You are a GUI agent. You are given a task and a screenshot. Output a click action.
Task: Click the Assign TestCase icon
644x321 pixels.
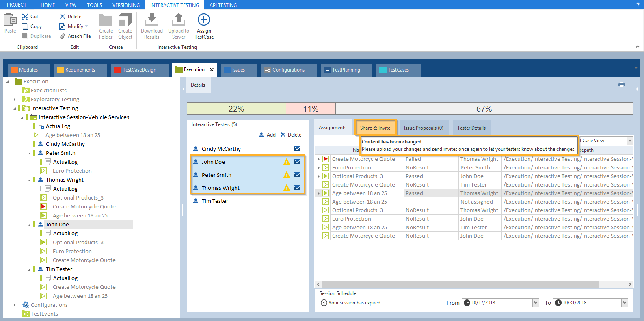[203, 20]
